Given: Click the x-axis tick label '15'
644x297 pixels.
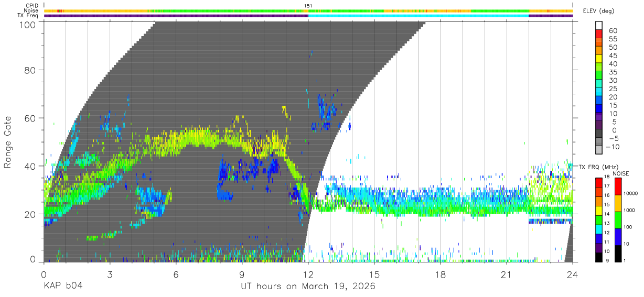Looking at the screenshot, I should coord(374,274).
